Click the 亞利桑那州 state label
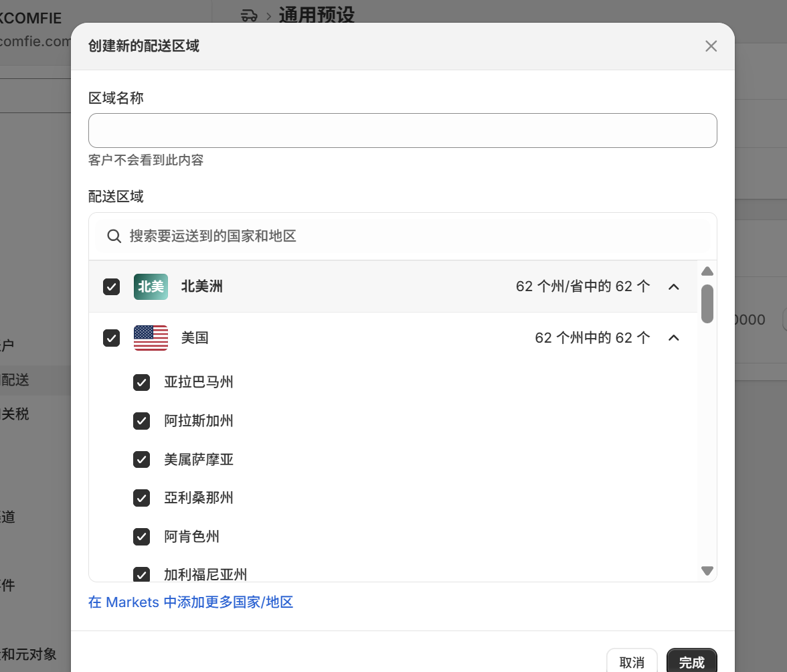This screenshot has height=672, width=787. 199,498
